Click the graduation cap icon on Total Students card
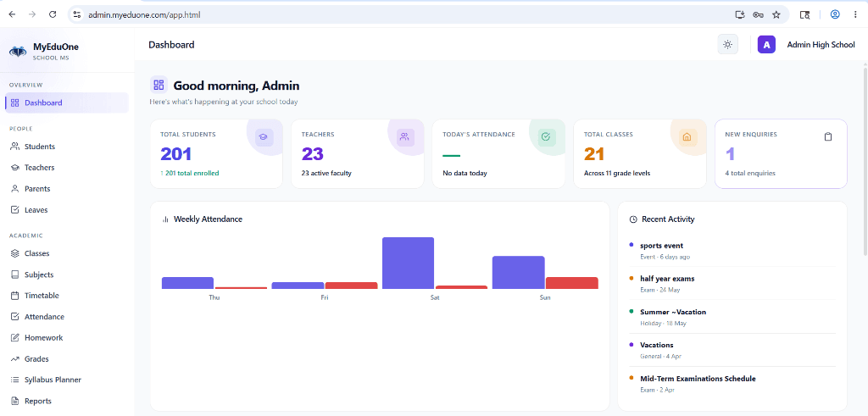868x416 pixels. pos(263,136)
